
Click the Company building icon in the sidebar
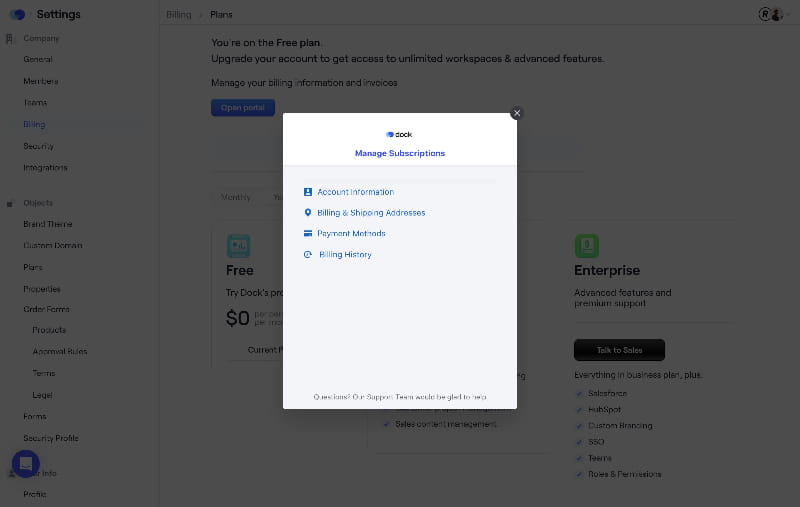point(9,38)
